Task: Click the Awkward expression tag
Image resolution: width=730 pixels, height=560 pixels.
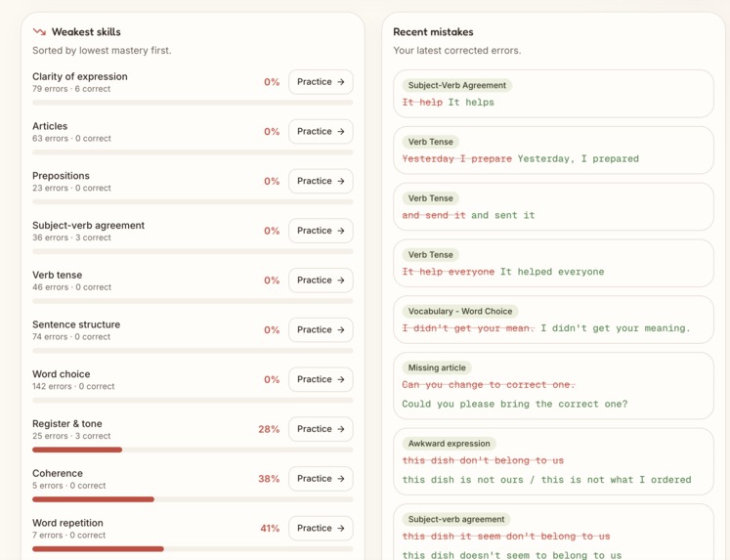Action: (449, 444)
